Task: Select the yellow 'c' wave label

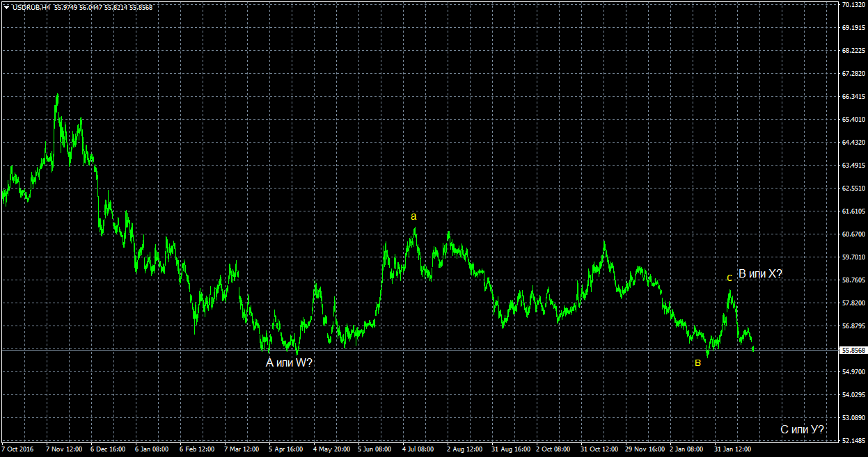Action: coord(729,278)
